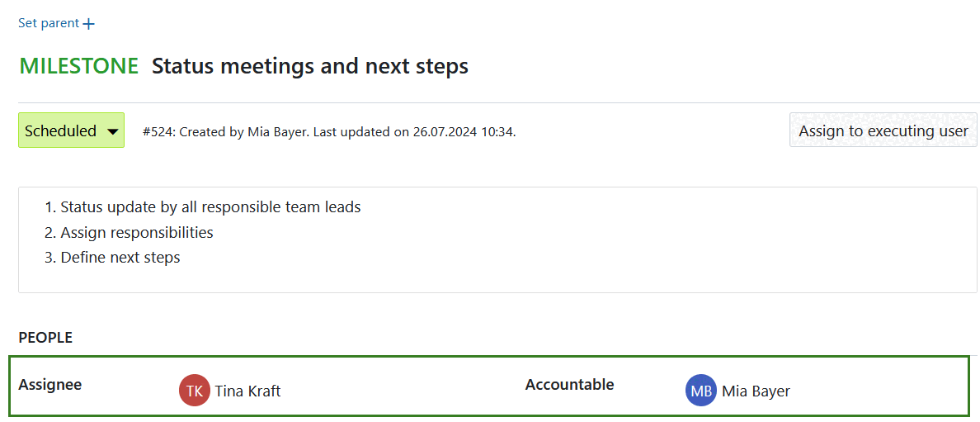
Task: Click the arrow on the Scheduled button
Action: (x=113, y=131)
